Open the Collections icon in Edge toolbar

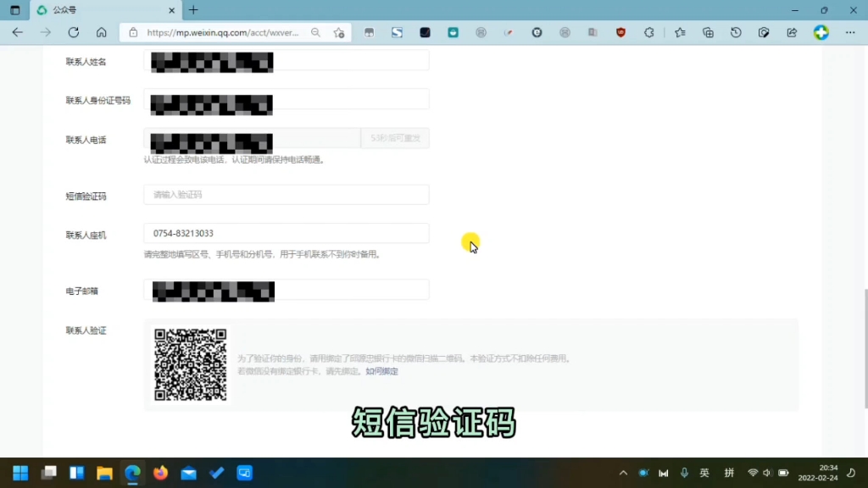pyautogui.click(x=708, y=32)
